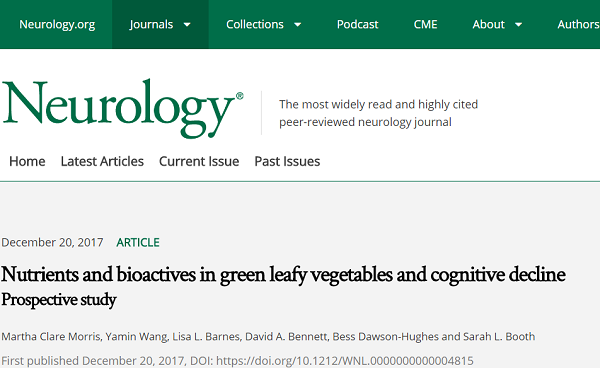Open author David A. Bennett
Viewport: 600px width, 368px height.
click(286, 337)
